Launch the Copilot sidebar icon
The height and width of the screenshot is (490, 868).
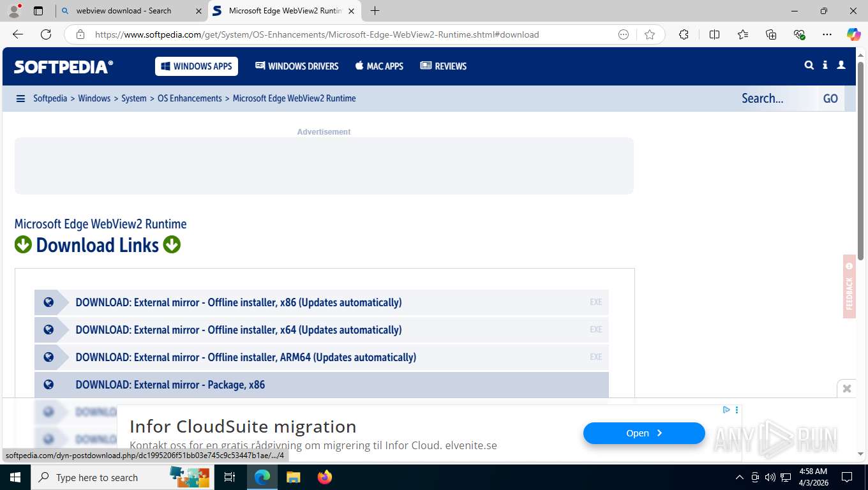tap(853, 34)
